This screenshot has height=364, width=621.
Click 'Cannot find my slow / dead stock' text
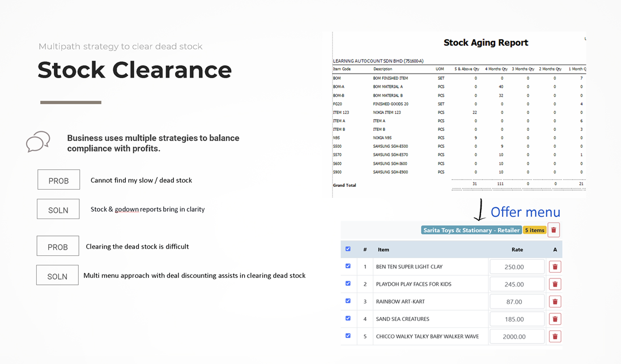coord(142,181)
